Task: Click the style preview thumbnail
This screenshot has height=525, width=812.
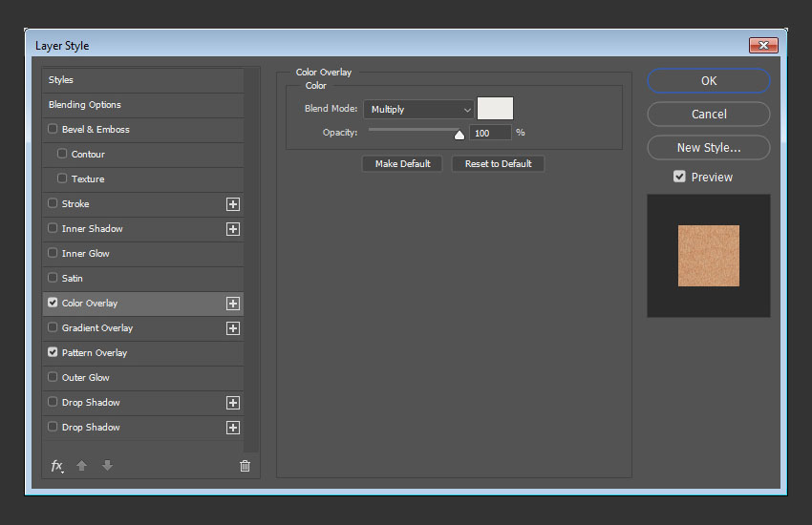Action: pyautogui.click(x=709, y=256)
